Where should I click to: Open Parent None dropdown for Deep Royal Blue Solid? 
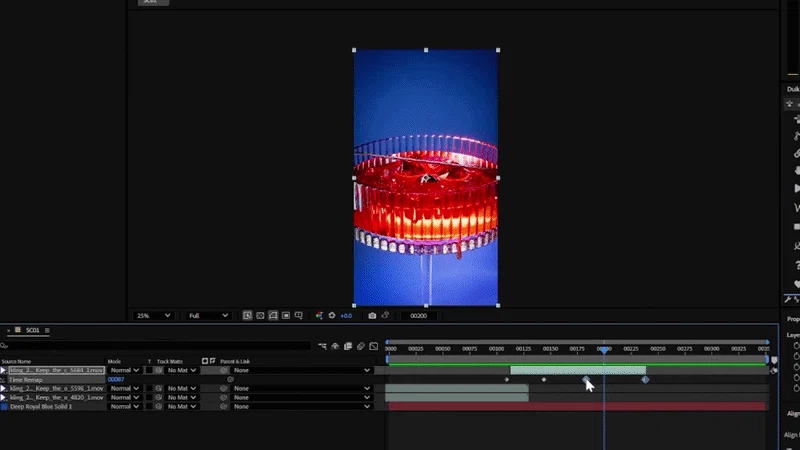301,407
